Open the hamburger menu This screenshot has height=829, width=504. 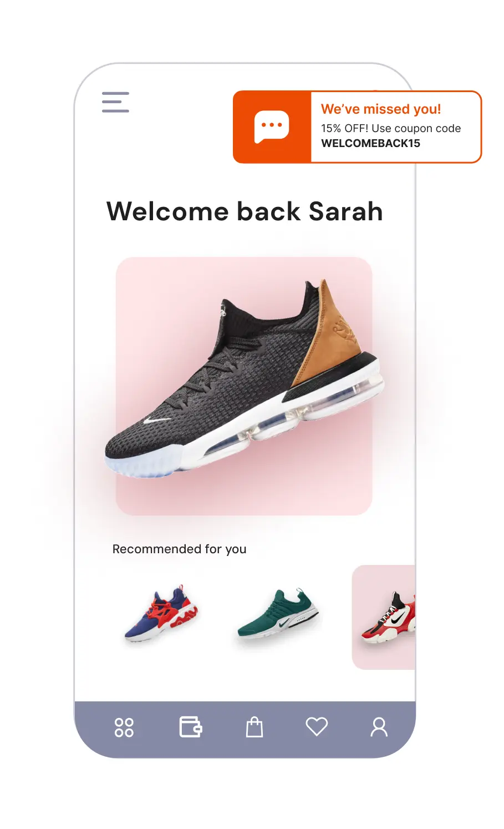[x=115, y=102]
